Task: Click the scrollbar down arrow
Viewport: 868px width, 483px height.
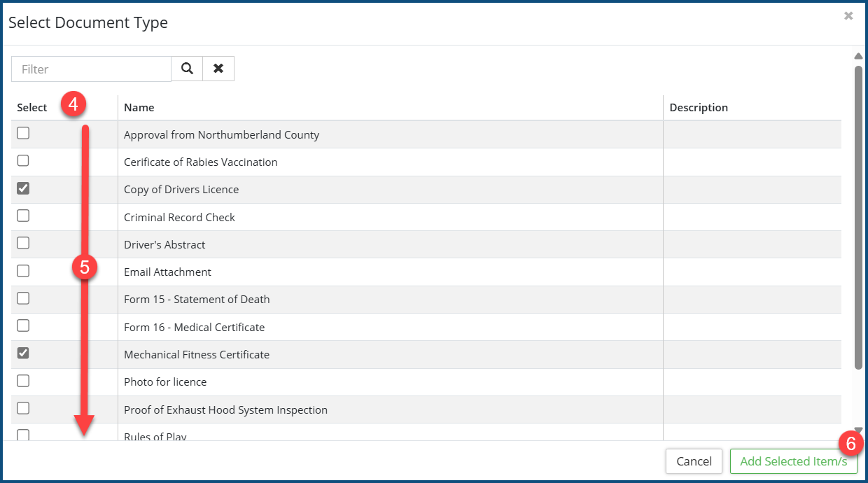Action: tap(858, 430)
